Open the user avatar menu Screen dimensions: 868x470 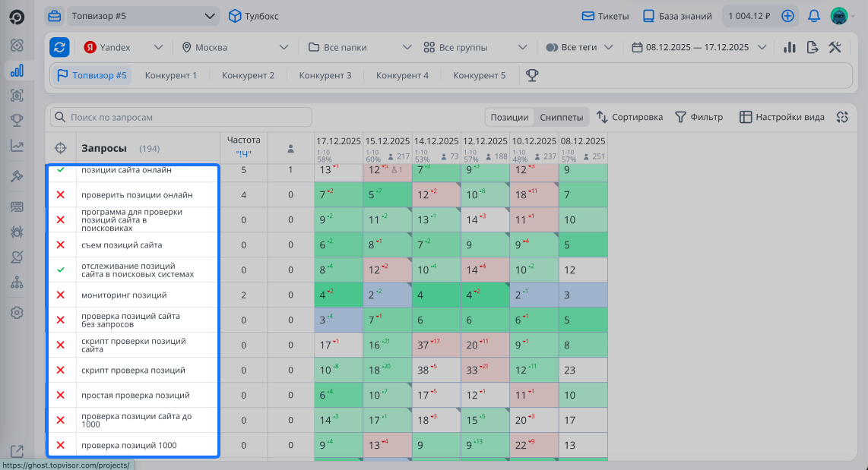coord(839,16)
